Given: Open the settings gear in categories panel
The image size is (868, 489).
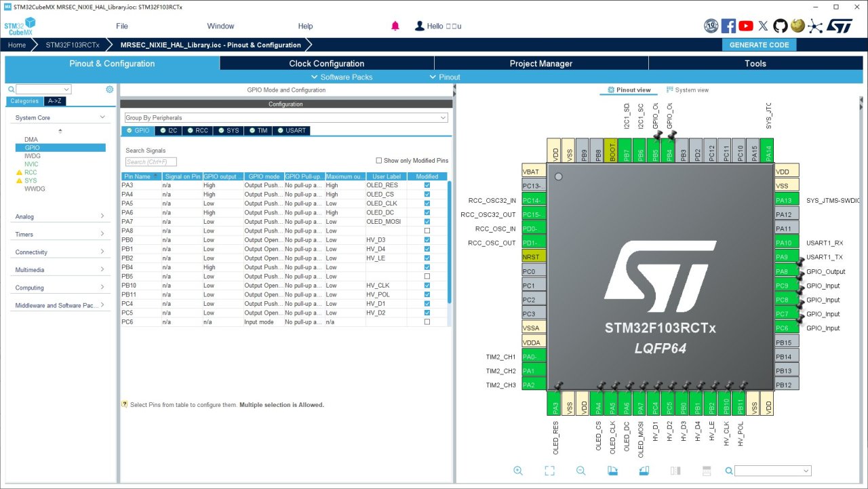Looking at the screenshot, I should pos(110,90).
